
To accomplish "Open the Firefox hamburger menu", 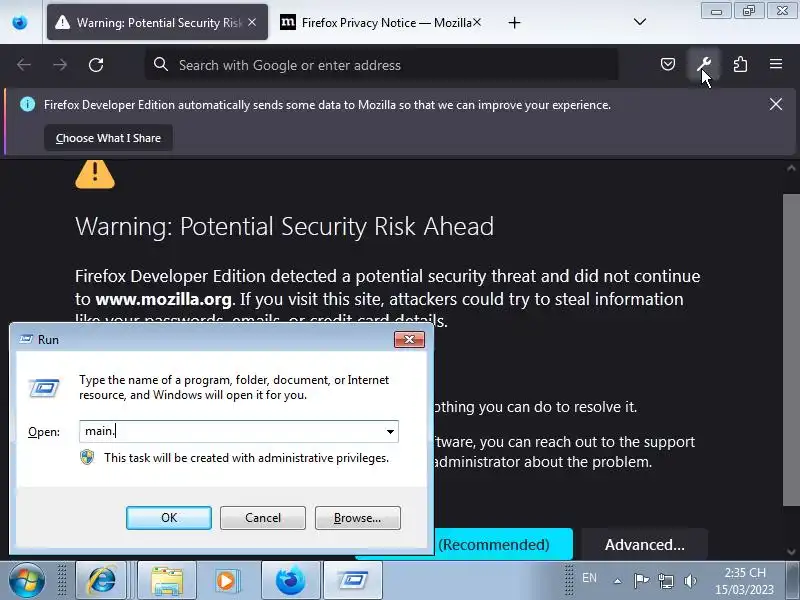I will coord(776,64).
